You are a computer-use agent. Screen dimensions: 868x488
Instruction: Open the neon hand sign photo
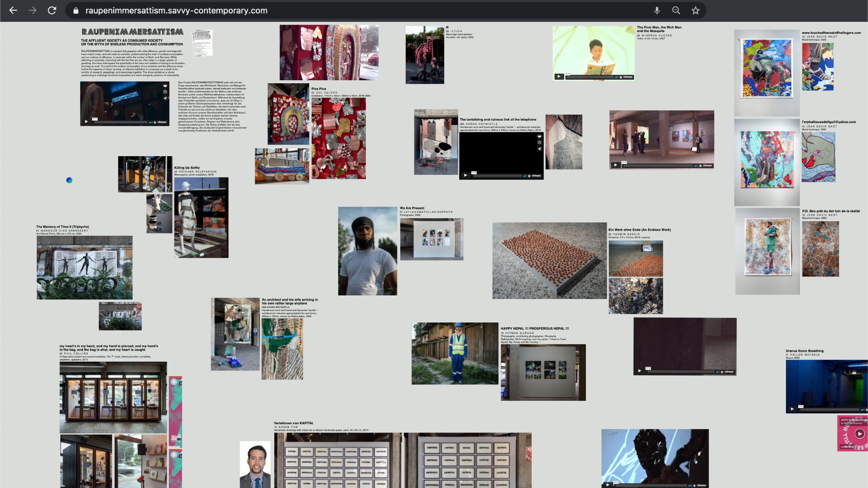point(425,55)
